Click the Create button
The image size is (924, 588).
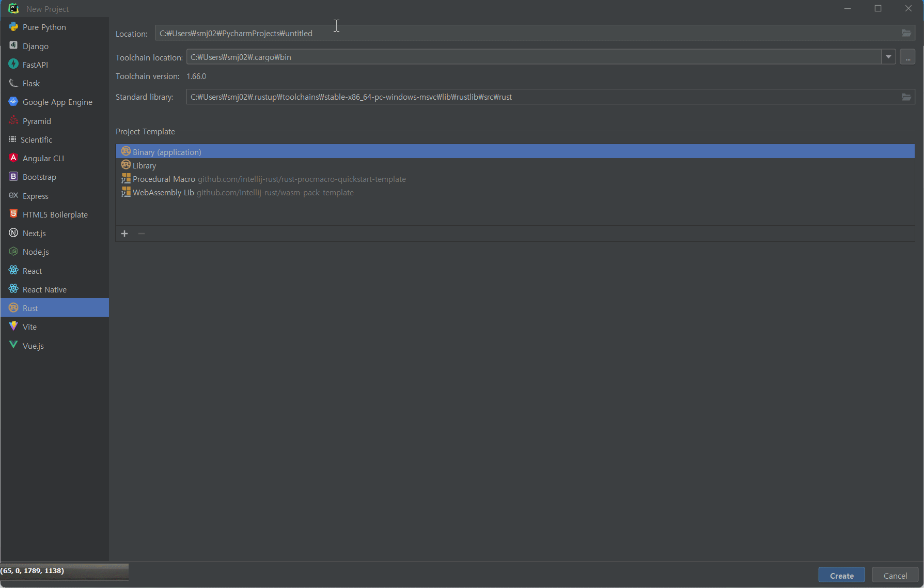point(841,575)
